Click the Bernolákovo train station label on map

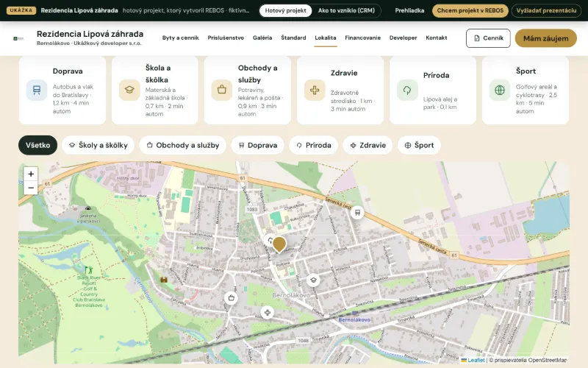pos(354,320)
